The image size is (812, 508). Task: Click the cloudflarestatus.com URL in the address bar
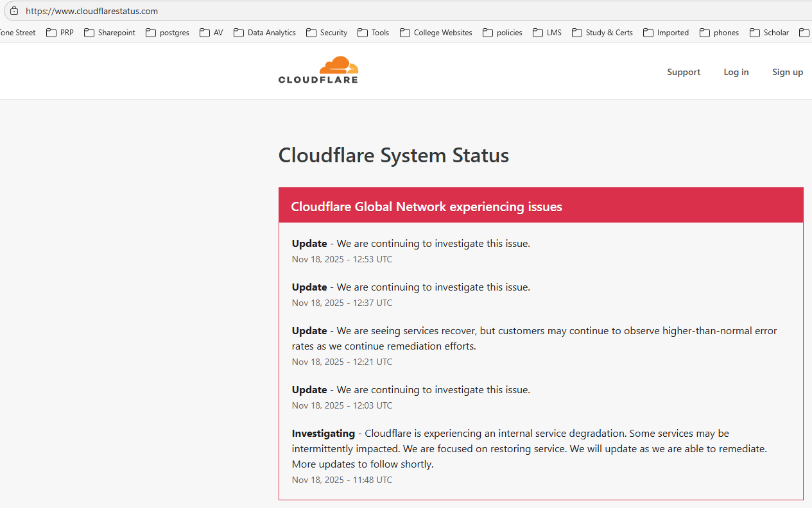92,11
